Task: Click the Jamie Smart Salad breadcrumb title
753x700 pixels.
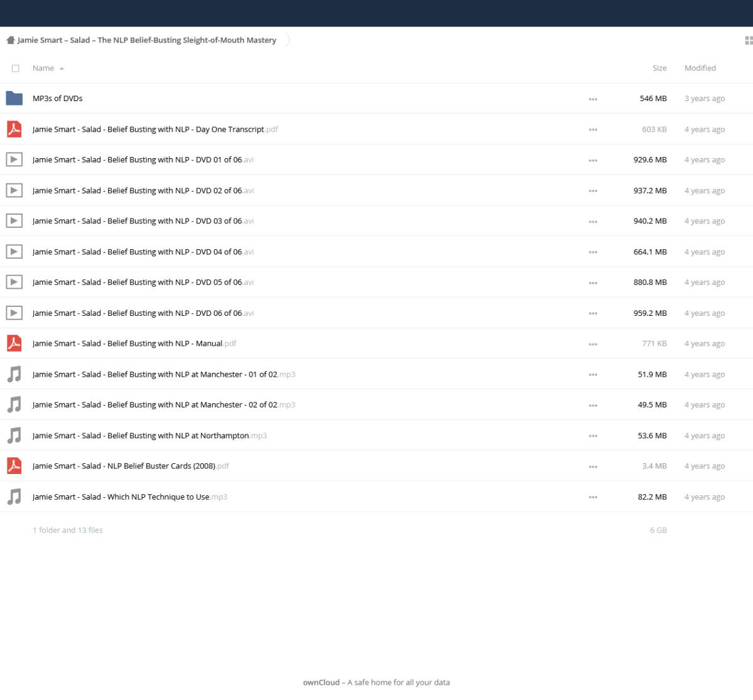Action: [x=147, y=40]
